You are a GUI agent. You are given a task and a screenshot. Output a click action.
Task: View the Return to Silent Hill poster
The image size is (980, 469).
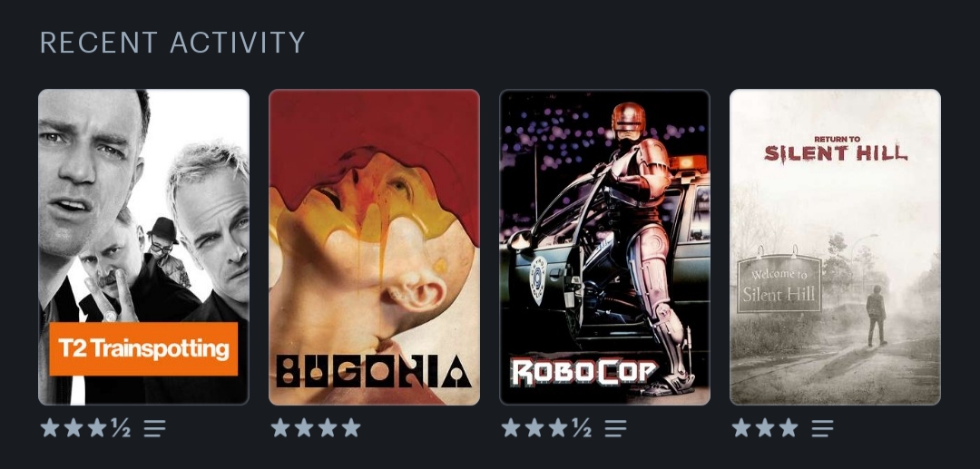tap(835, 248)
